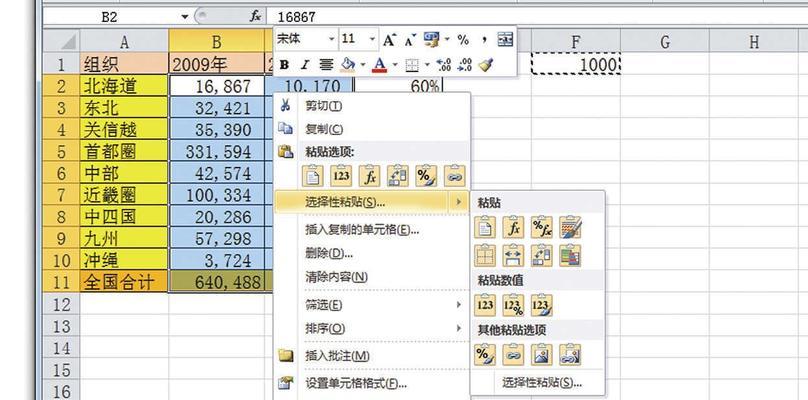Click formula bar showing 16867
The width and height of the screenshot is (808, 400).
point(536,17)
